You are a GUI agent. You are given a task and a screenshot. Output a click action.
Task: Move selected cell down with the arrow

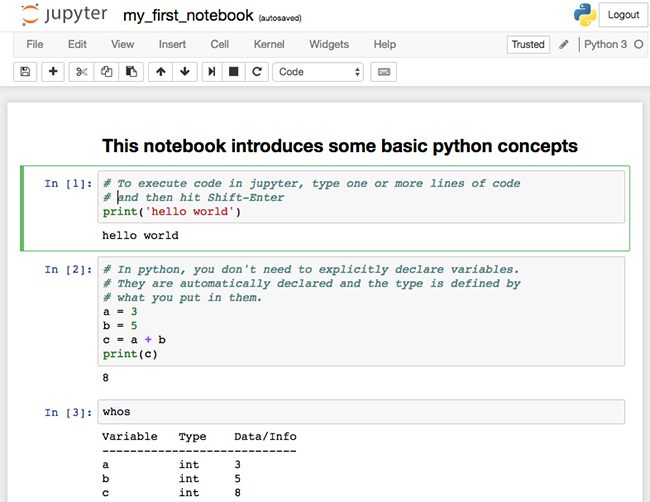[185, 72]
